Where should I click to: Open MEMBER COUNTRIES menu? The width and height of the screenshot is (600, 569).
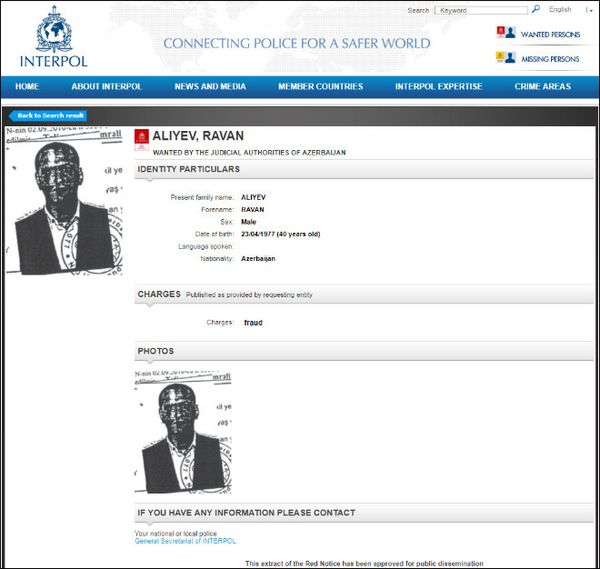point(320,86)
